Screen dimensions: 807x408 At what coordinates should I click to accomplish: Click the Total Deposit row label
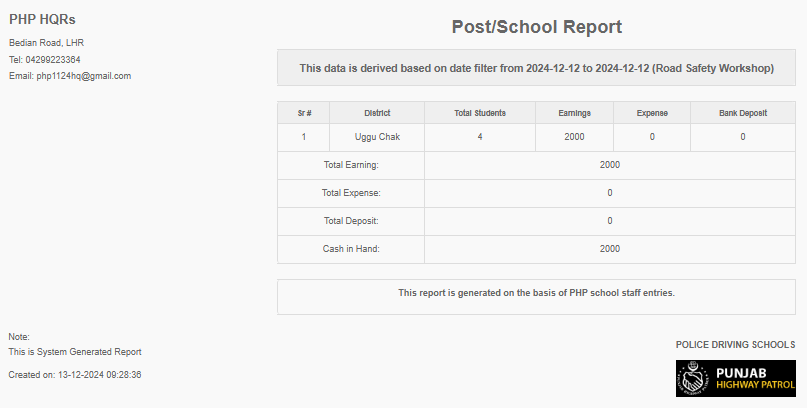pyautogui.click(x=351, y=221)
